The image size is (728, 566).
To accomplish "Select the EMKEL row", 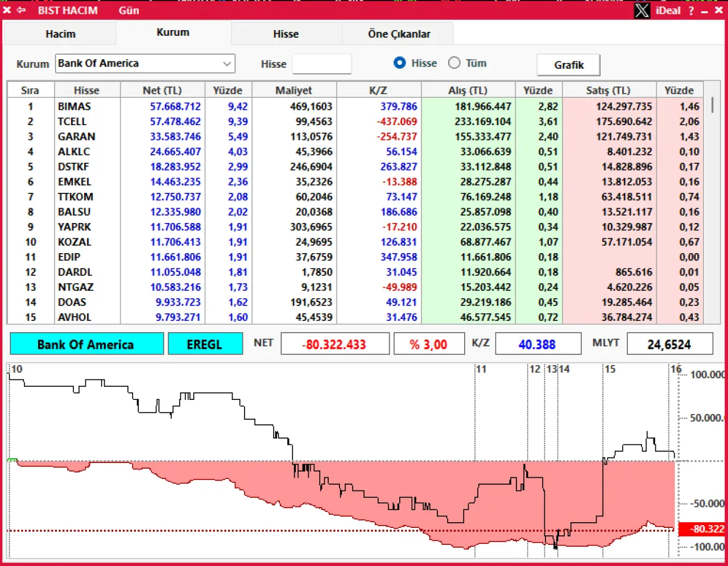I will pyautogui.click(x=355, y=182).
